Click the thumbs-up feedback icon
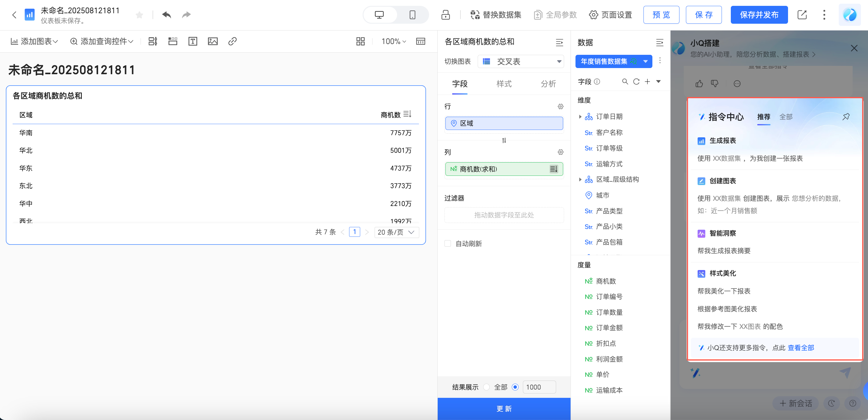Screen dimensions: 868x420 699,84
